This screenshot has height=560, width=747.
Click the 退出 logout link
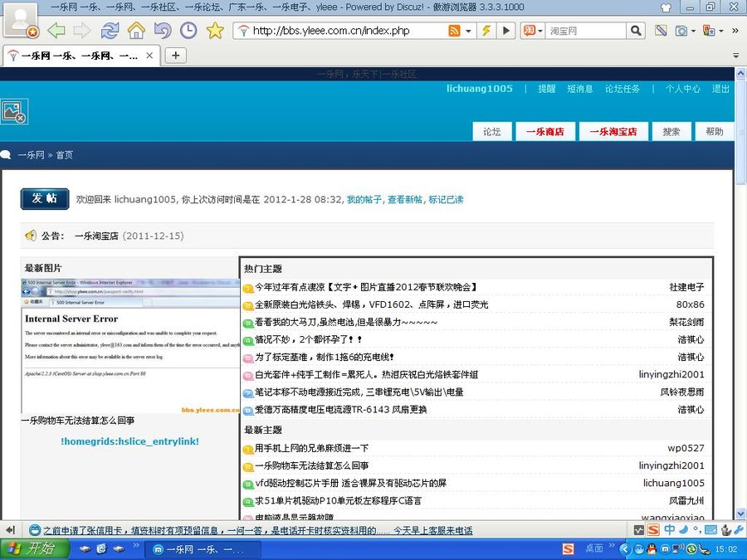tap(720, 89)
